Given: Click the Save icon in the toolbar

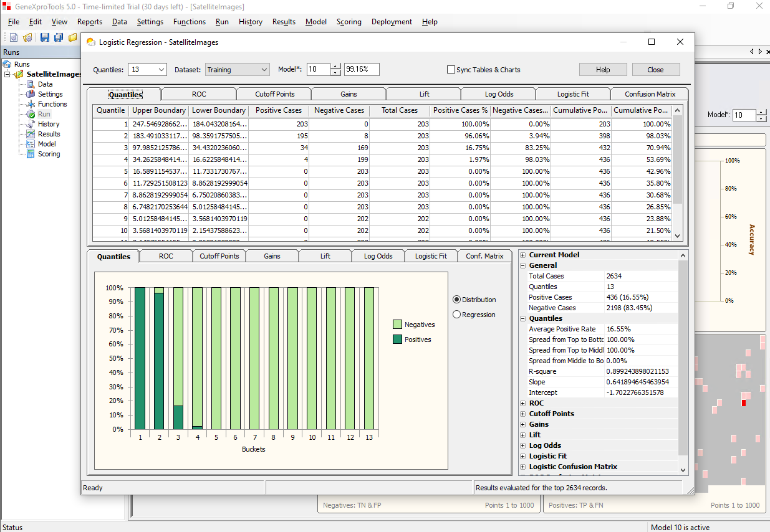Looking at the screenshot, I should point(45,37).
